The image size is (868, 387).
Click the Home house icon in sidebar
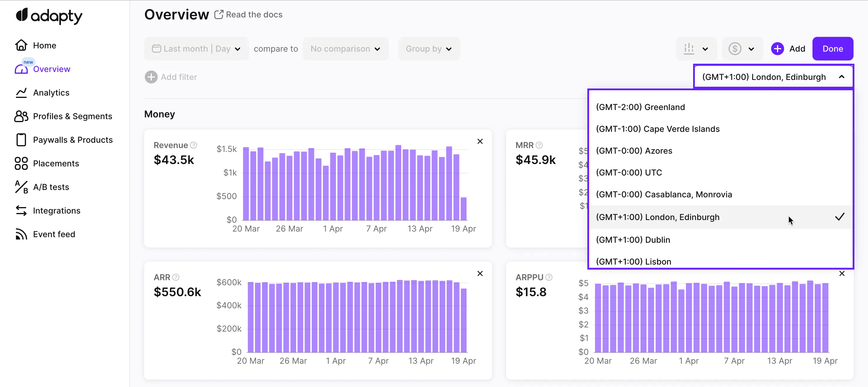[x=21, y=45]
